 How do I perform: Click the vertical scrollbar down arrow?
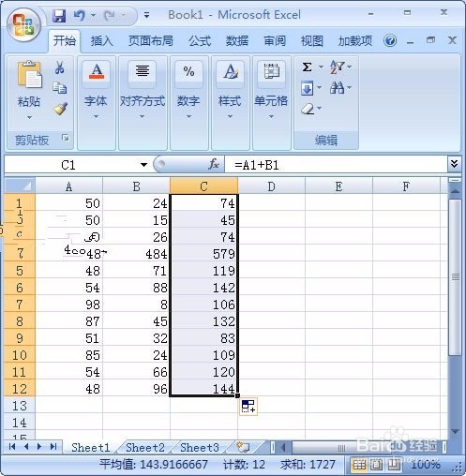(455, 432)
